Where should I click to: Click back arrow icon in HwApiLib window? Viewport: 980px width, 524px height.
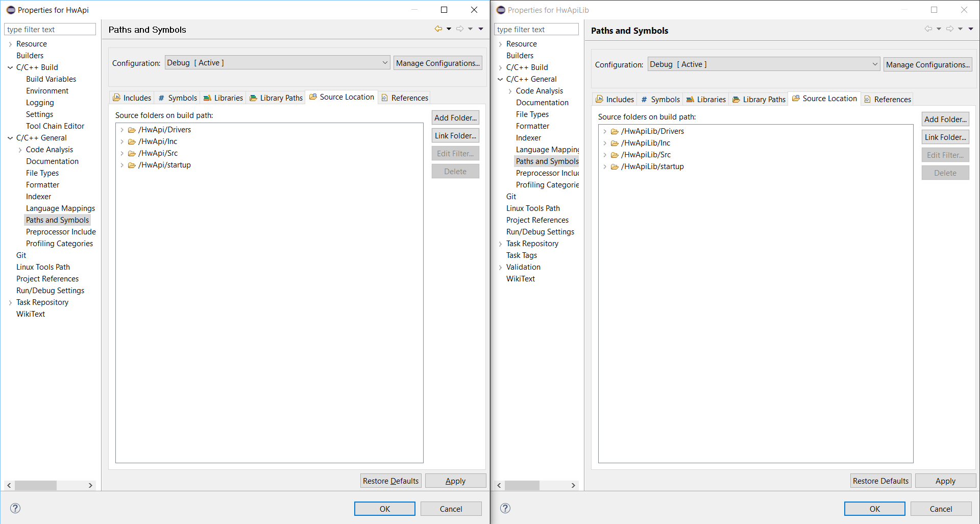click(x=928, y=29)
